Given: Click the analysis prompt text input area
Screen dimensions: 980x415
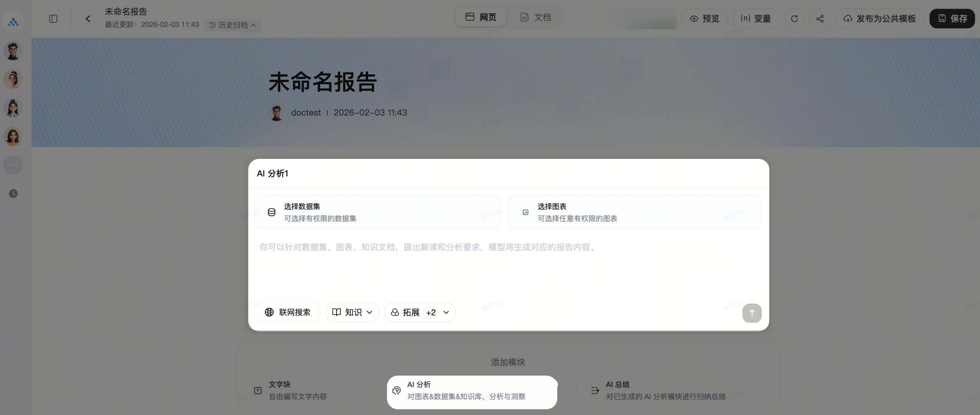Looking at the screenshot, I should tap(508, 262).
